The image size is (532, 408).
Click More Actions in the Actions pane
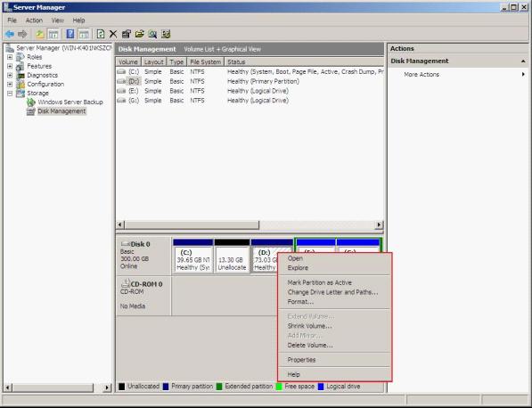coord(422,74)
